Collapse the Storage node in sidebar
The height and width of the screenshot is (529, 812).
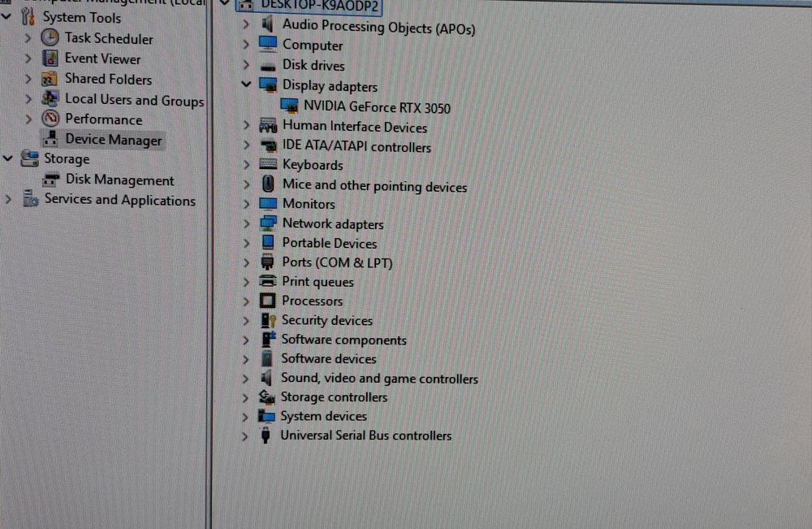[x=7, y=158]
